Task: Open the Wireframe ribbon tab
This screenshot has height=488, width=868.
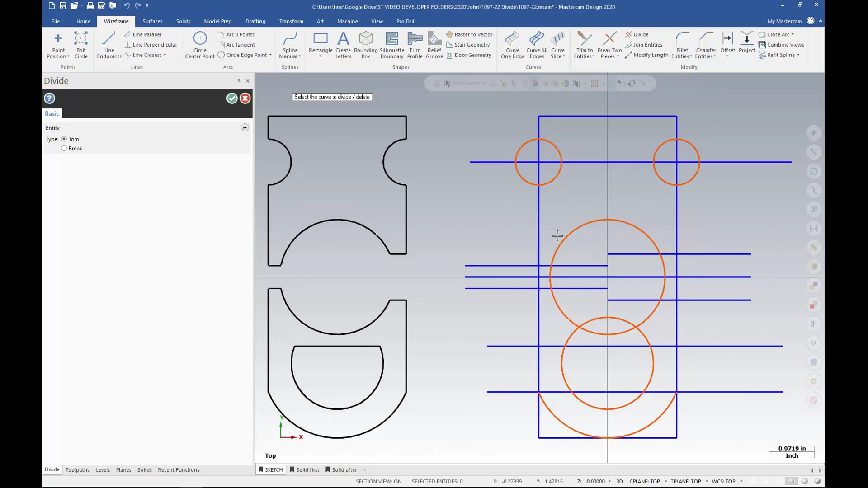Action: click(116, 21)
